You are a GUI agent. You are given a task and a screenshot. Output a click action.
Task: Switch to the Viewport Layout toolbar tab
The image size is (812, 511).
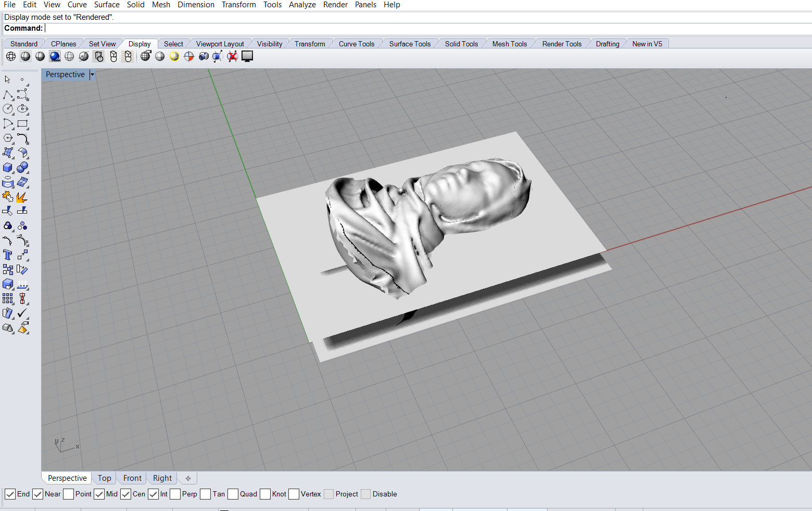click(220, 44)
